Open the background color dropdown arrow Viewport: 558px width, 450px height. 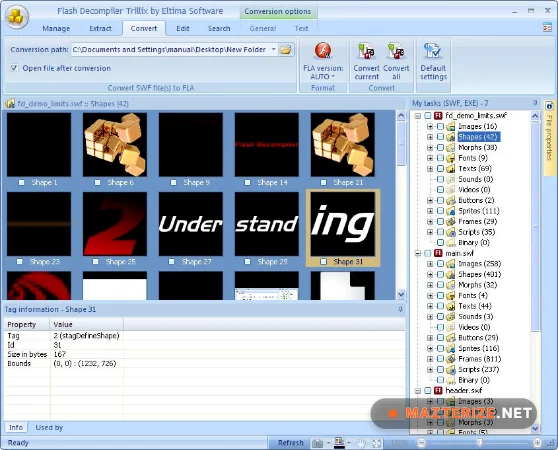tap(349, 443)
